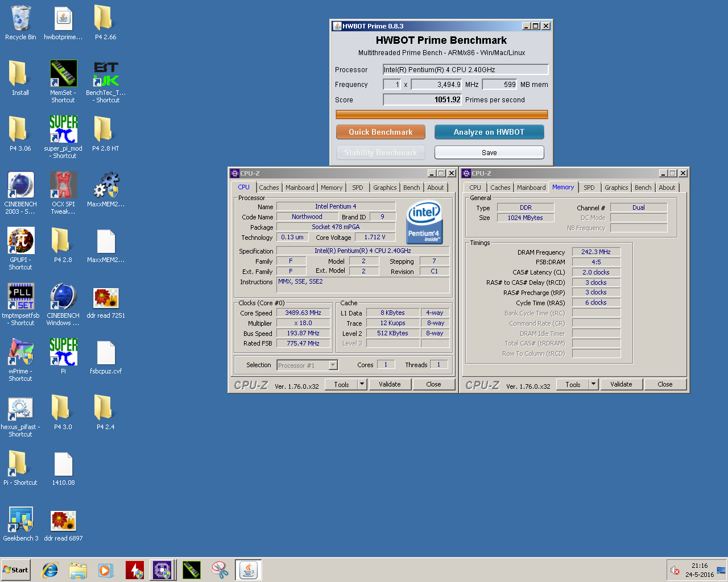The image size is (728, 582).
Task: Open the P4 2.8 HT folder
Action: (105, 134)
